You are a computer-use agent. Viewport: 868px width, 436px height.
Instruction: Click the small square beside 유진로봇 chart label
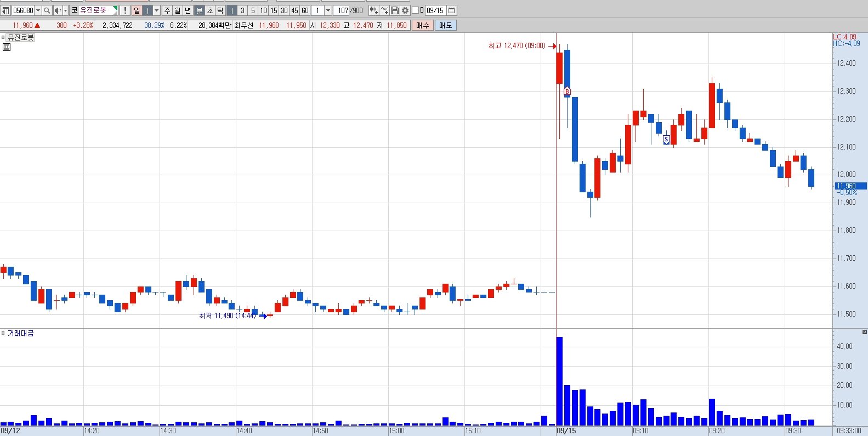tap(3, 37)
